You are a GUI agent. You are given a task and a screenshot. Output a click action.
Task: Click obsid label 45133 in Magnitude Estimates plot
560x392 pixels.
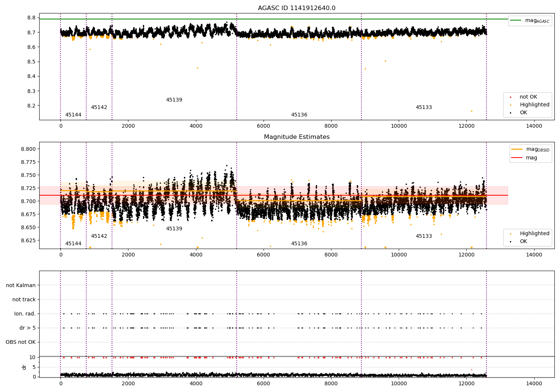click(x=424, y=236)
